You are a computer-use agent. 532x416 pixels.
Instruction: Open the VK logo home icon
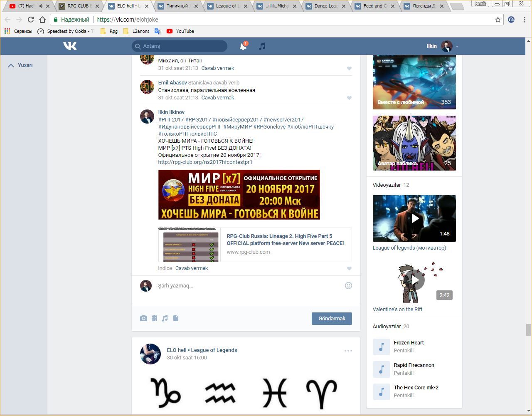(70, 46)
